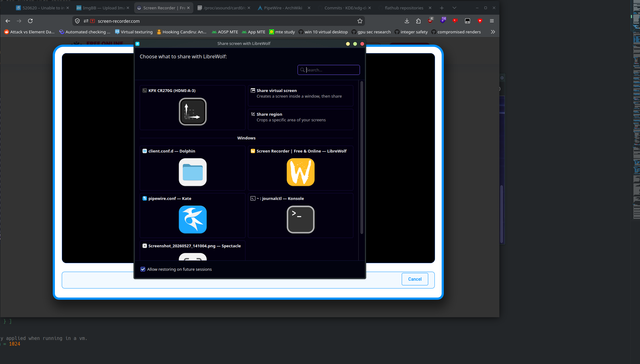The width and height of the screenshot is (640, 364).
Task: Open the browser downloads panel
Action: coord(407,21)
